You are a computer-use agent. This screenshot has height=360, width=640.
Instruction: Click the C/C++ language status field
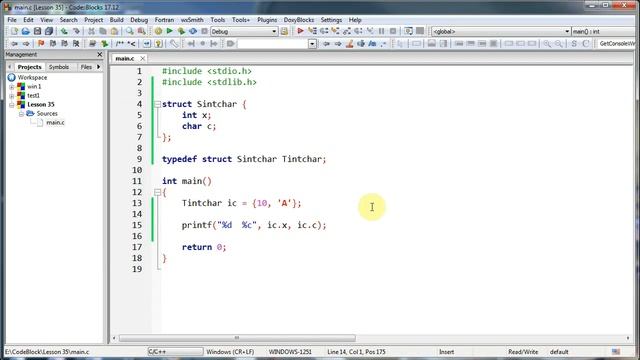click(x=175, y=352)
